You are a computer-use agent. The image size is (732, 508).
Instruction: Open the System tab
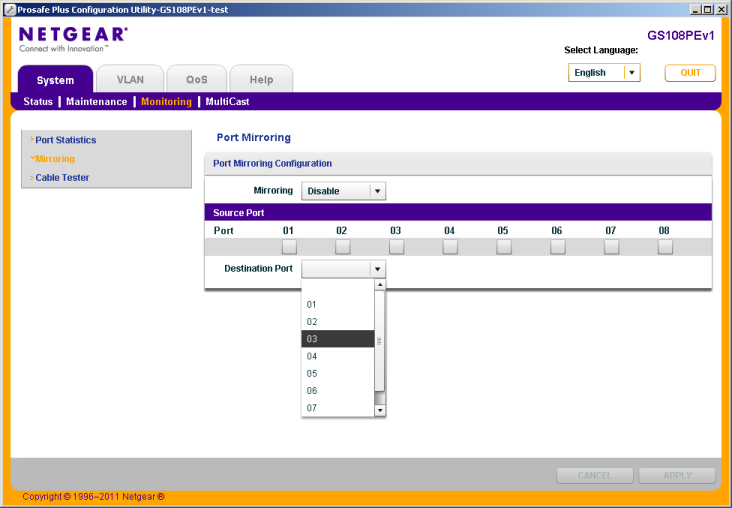pos(55,79)
